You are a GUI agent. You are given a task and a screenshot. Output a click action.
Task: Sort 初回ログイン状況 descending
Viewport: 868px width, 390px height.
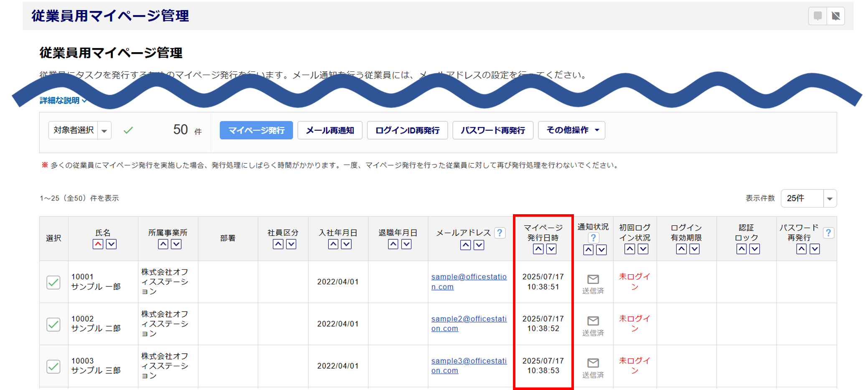[643, 249]
